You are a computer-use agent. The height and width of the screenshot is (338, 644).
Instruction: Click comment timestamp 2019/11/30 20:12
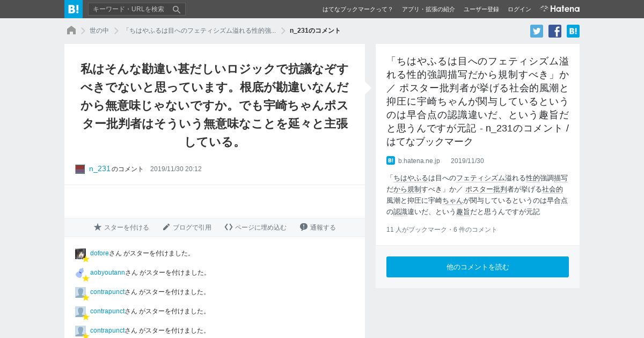pos(176,169)
